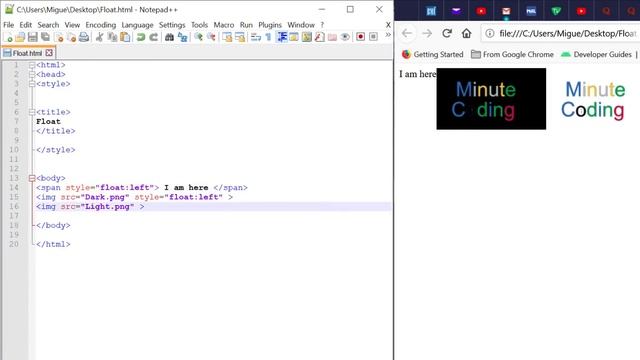The image size is (640, 360).
Task: Open the Getting Started bookmark
Action: [x=433, y=54]
